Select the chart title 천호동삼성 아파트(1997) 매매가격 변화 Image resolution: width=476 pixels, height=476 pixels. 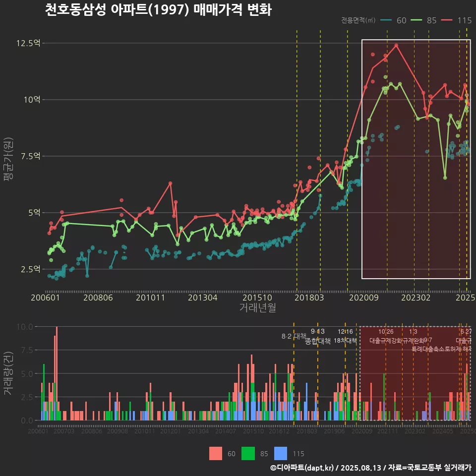[x=159, y=10]
